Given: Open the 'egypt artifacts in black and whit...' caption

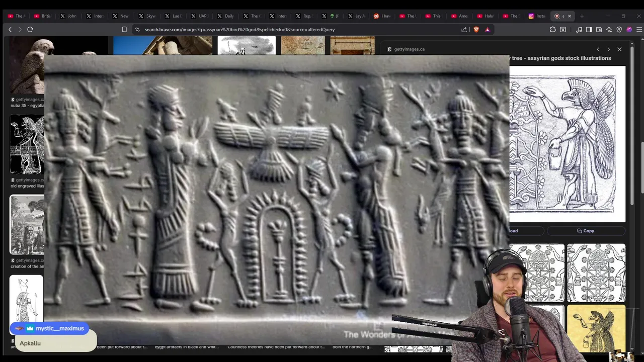Looking at the screenshot, I should coord(187,347).
